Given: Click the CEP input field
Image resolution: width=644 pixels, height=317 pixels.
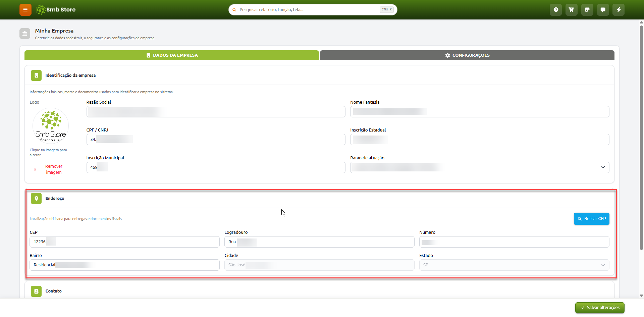Looking at the screenshot, I should [x=124, y=242].
